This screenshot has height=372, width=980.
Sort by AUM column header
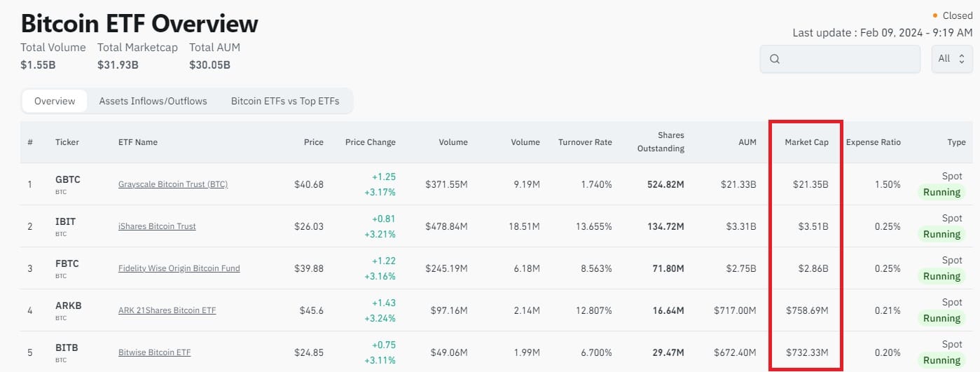pyautogui.click(x=747, y=142)
